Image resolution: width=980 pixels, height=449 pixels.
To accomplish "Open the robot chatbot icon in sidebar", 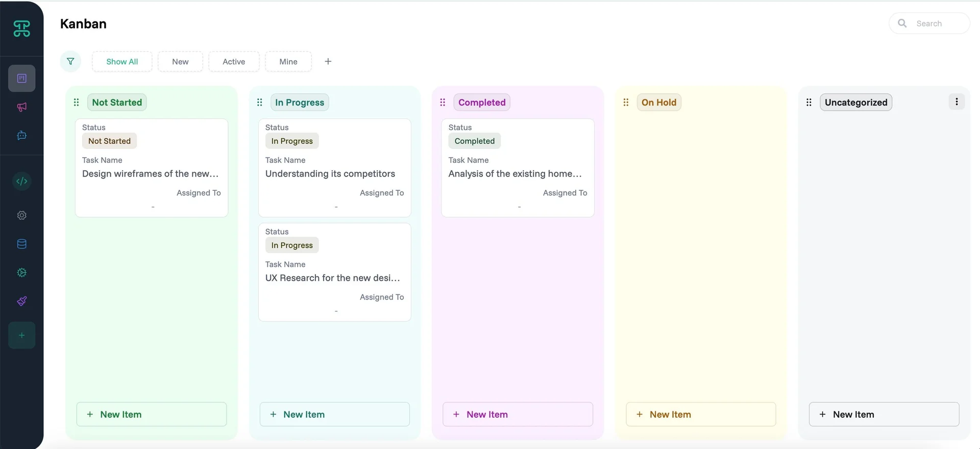I will pyautogui.click(x=21, y=136).
